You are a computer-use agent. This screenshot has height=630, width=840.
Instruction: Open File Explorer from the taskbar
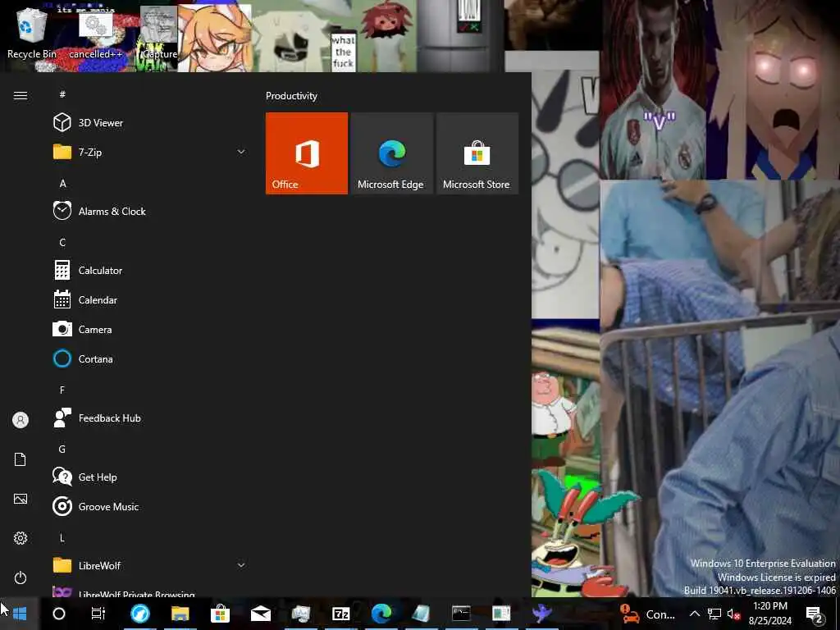[180, 614]
